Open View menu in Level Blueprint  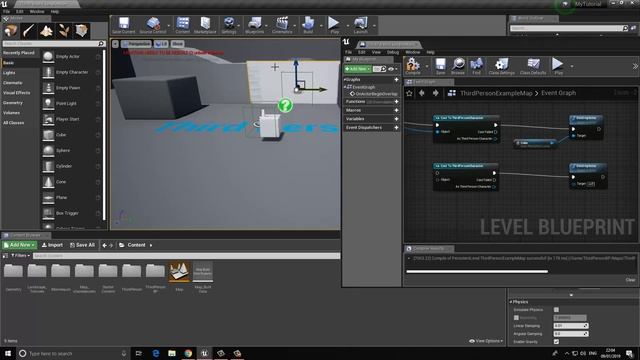[376, 52]
